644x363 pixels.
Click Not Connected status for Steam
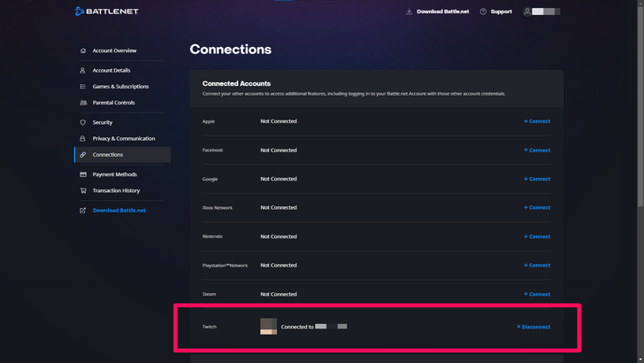pyautogui.click(x=279, y=294)
